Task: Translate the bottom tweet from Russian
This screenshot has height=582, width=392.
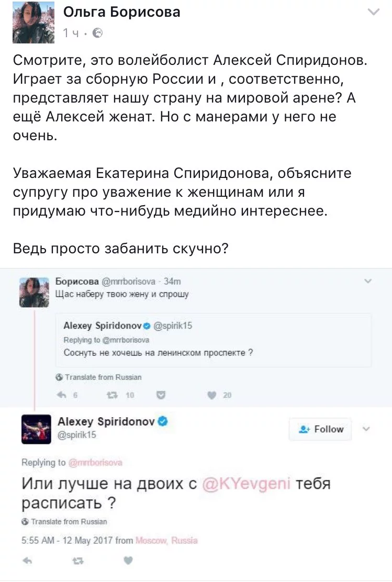Action: 64,522
